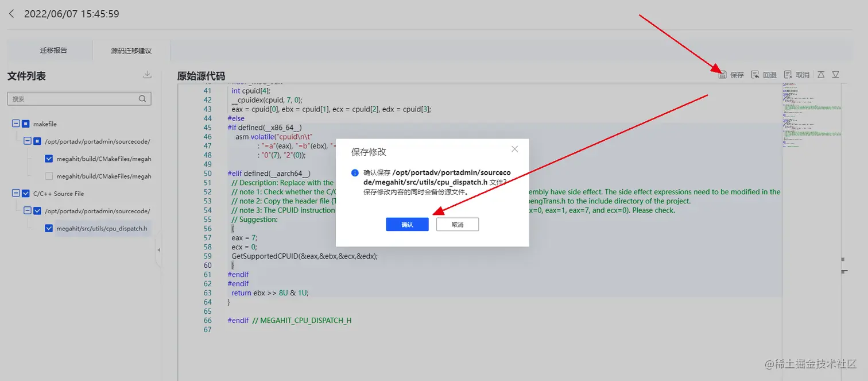The image size is (868, 381).
Task: Collapse the makefile tree node
Action: click(15, 124)
